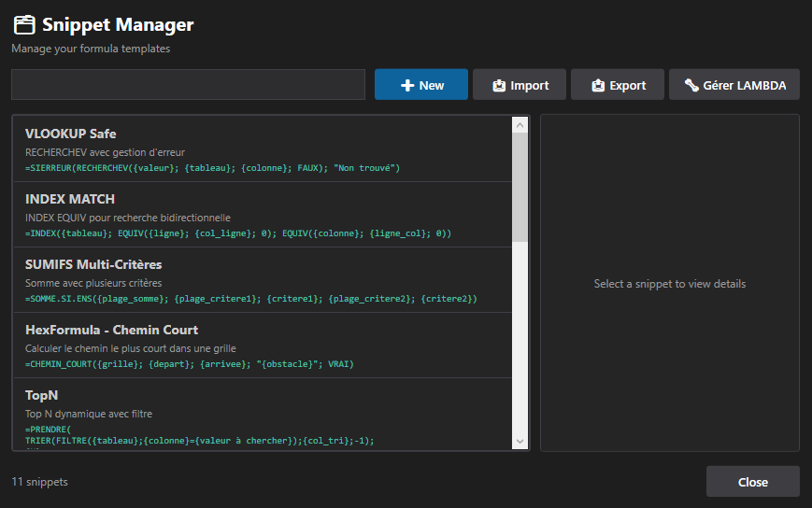Select HexFormula - Chemin Court snippet
Screen dimensions: 812x508
(263, 345)
